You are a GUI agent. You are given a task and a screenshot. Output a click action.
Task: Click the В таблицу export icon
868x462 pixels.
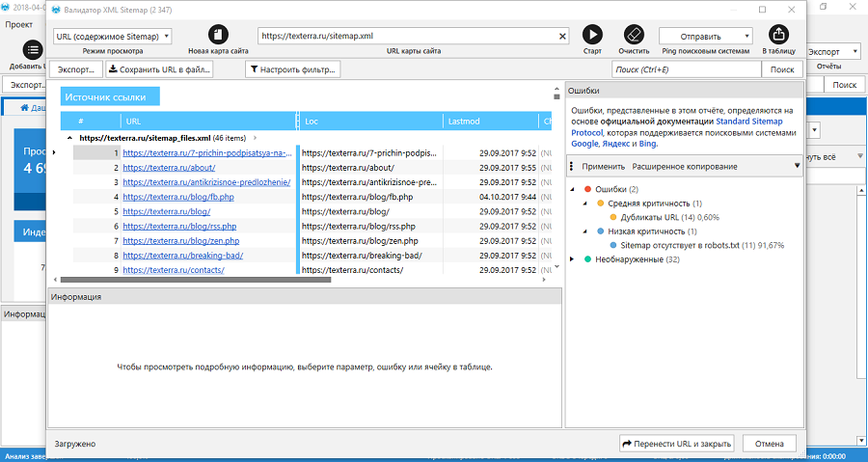[778, 35]
